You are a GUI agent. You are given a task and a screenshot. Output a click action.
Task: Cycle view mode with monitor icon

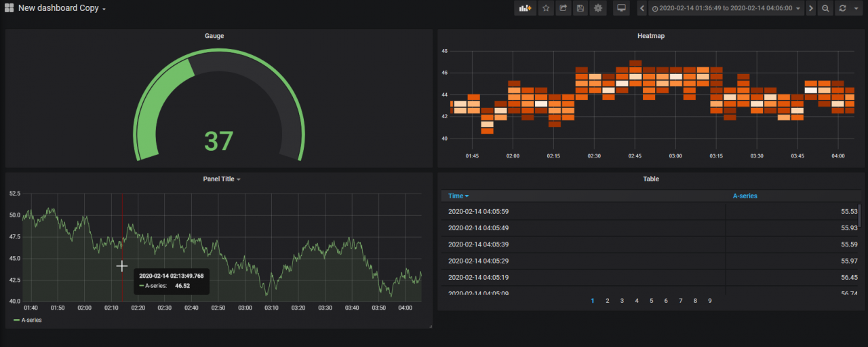pos(620,8)
